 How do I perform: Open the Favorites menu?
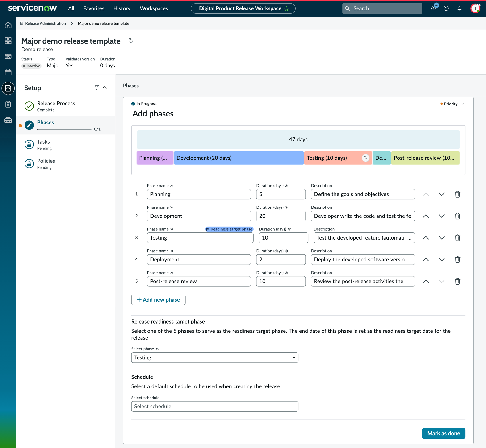click(x=94, y=8)
